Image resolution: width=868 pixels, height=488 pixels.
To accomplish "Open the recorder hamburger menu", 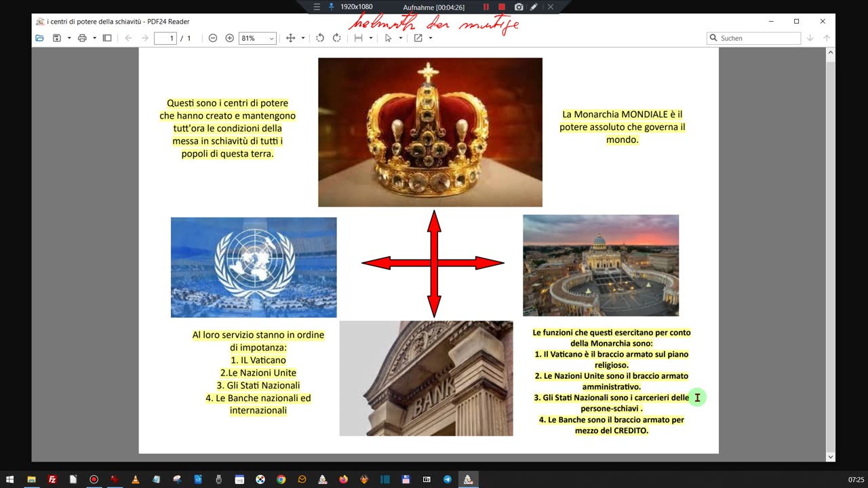I will click(x=317, y=7).
